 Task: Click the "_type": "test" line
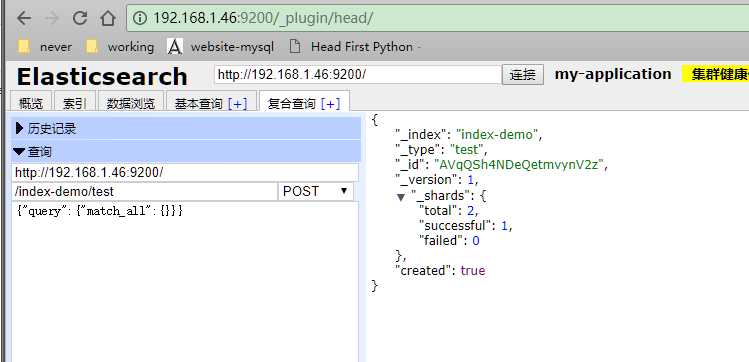click(x=441, y=150)
